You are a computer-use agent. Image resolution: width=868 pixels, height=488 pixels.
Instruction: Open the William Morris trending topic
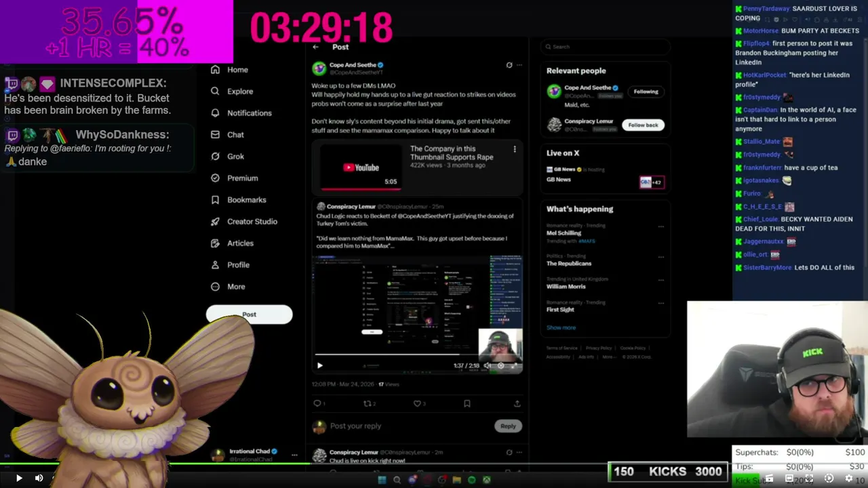(566, 287)
